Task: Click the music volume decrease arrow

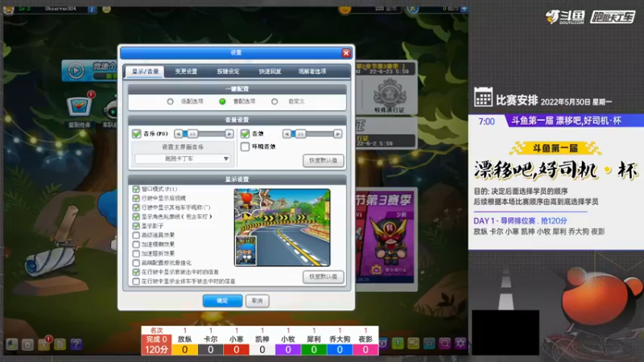Action: [178, 134]
